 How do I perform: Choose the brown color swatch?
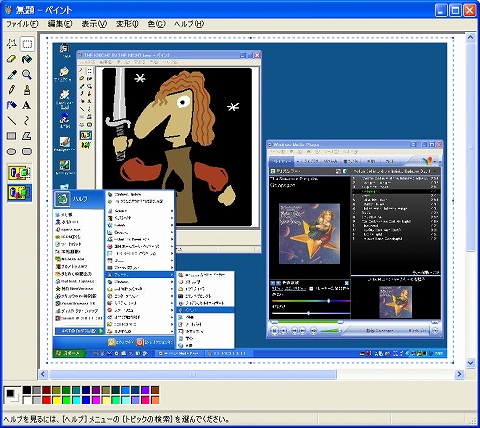(x=155, y=390)
